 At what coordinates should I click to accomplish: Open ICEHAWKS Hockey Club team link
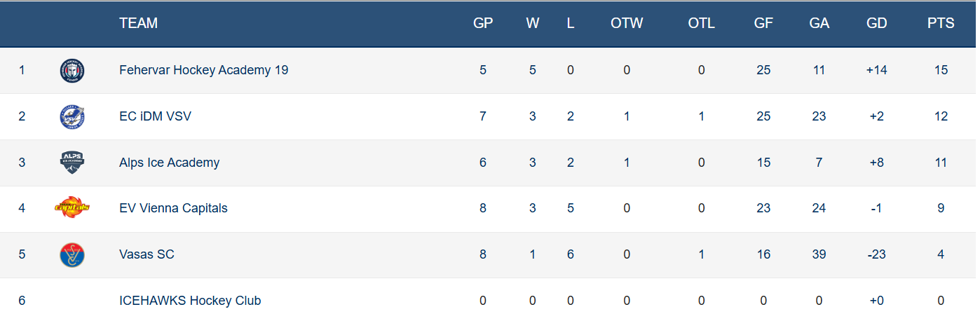190,301
